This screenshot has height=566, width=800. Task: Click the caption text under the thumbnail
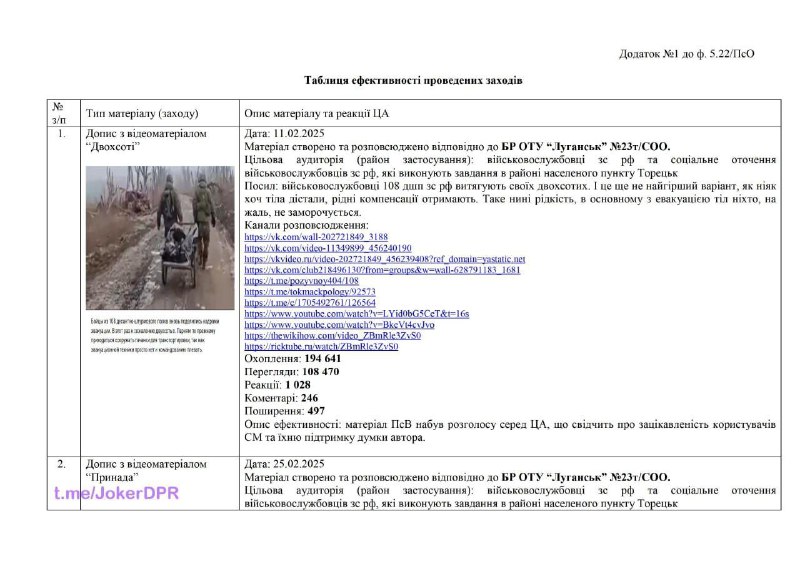click(159, 335)
